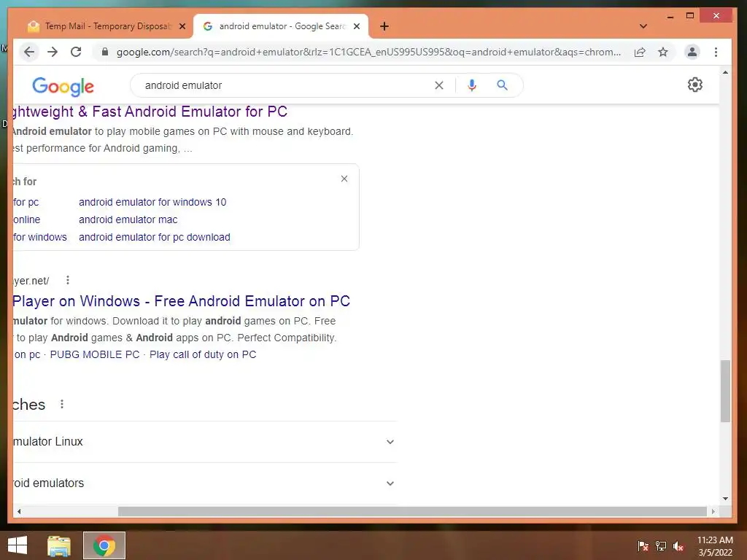Click vertical scrollbar down arrow
747x560 pixels.
point(725,499)
